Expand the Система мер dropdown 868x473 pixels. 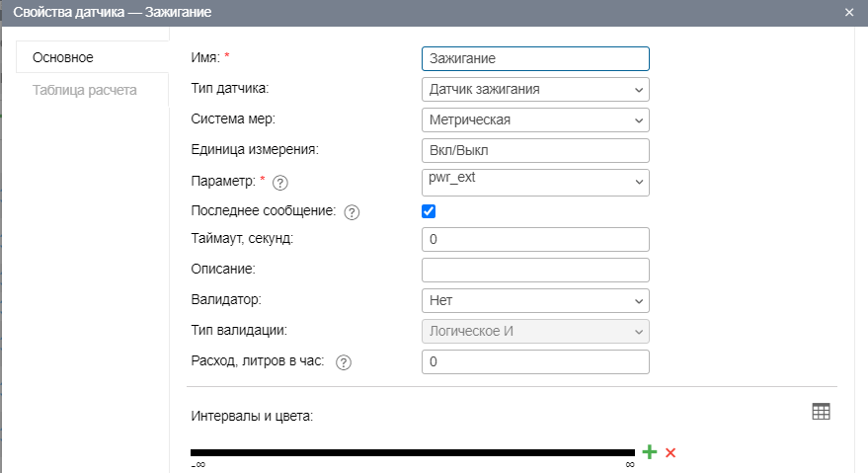[x=534, y=120]
